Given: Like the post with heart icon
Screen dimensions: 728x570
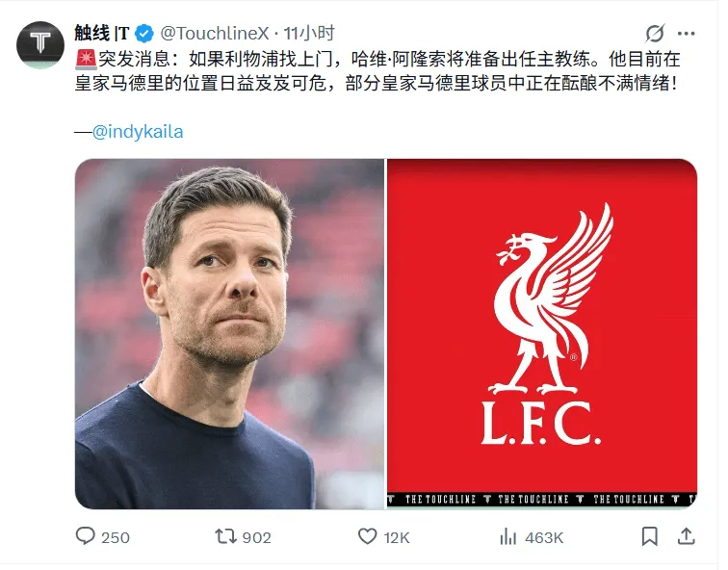Looking at the screenshot, I should 367,536.
